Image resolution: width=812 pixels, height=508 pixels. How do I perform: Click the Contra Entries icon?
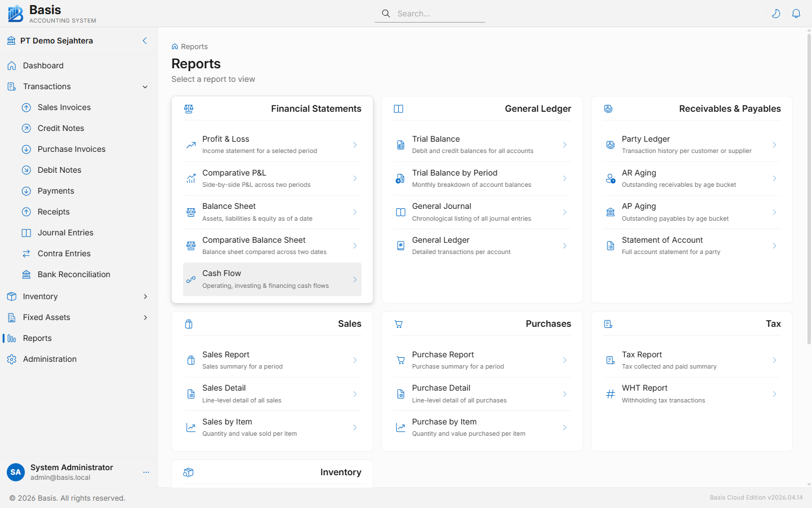click(x=26, y=253)
